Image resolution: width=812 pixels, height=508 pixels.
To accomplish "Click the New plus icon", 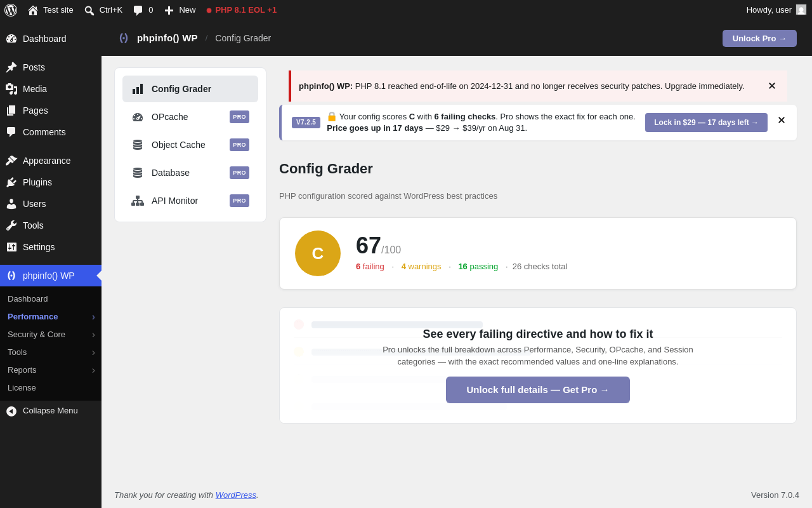I will point(169,10).
